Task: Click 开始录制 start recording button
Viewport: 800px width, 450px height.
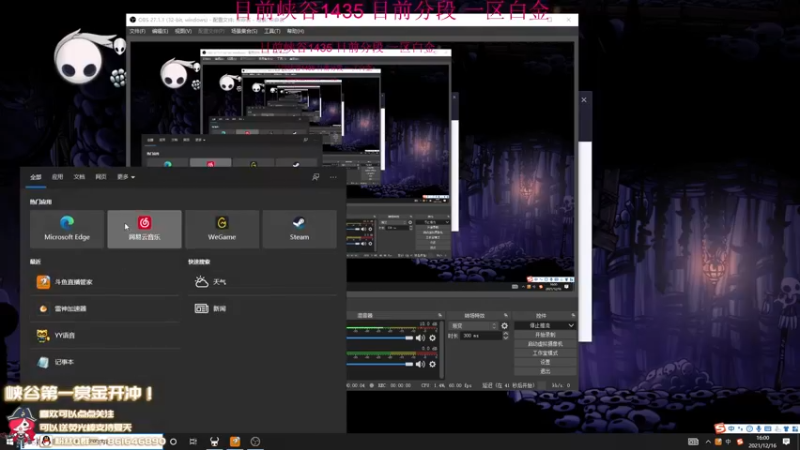Action: point(545,335)
